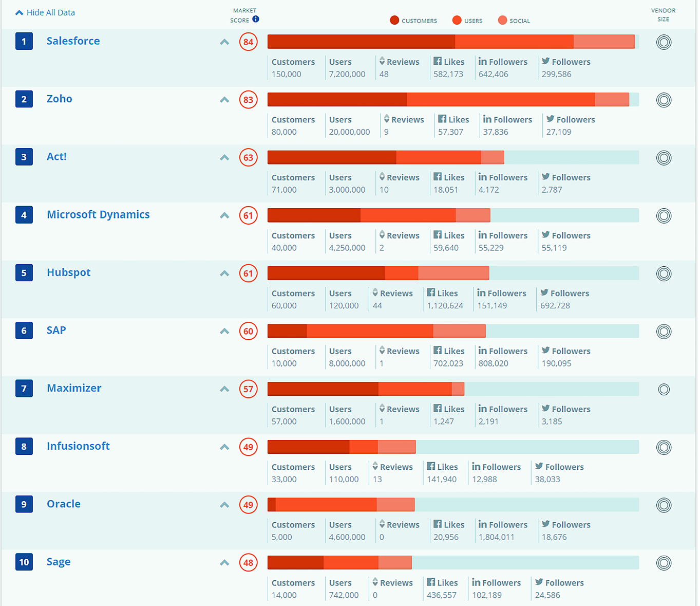Click the Social legend color dot
This screenshot has width=700, height=606.
click(502, 20)
